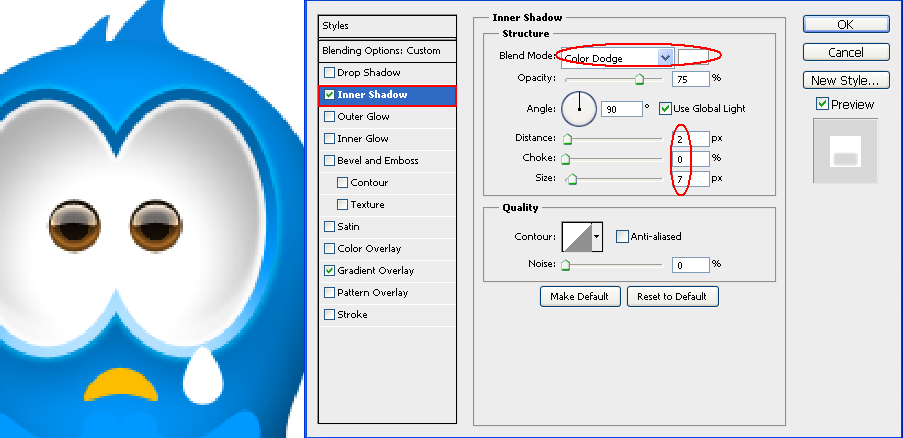The image size is (903, 438).
Task: Select the Styles list header
Action: coord(387,26)
